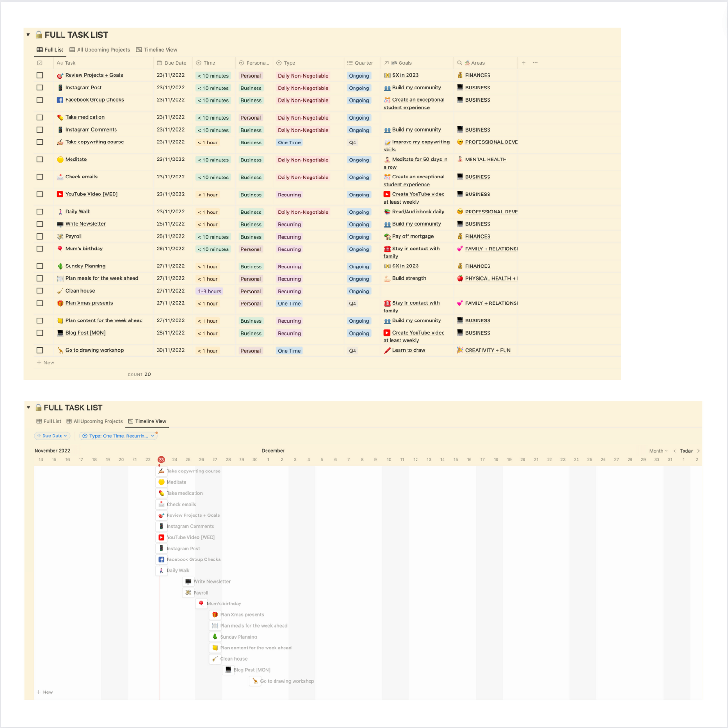Click the Facebook icon of Facebook Group Checks task

pos(60,100)
